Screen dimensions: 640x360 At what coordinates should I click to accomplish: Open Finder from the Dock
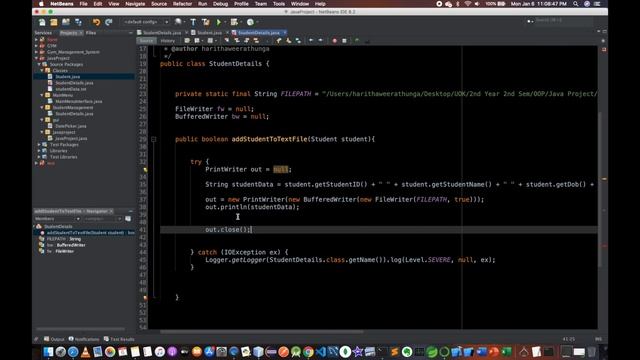tap(48, 351)
